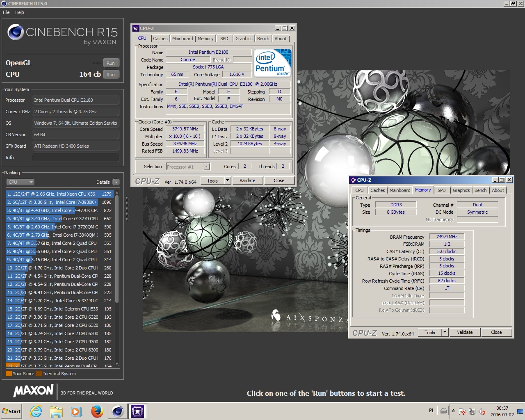525x420 pixels.
Task: Click Tools button in the upper CPU-Z window
Action: [212, 180]
